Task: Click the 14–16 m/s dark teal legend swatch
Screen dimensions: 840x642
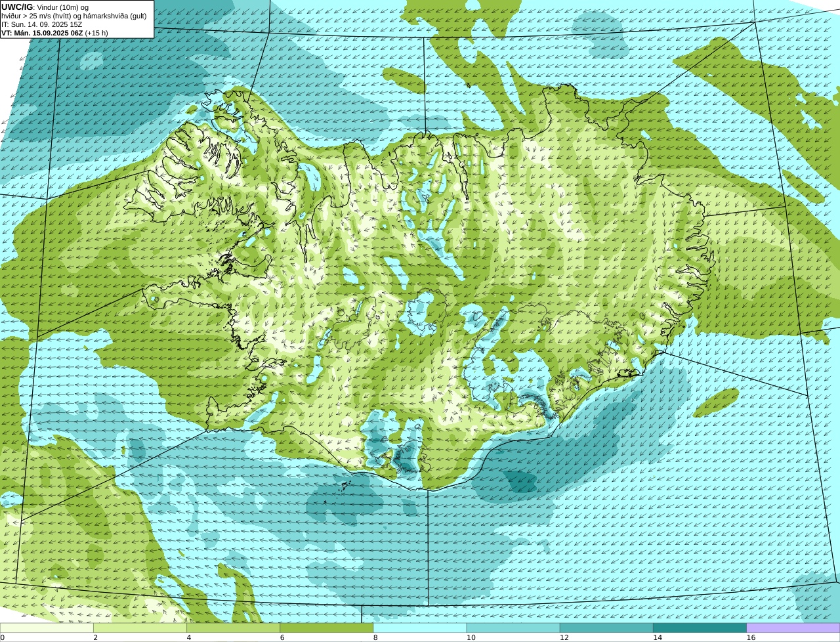Action: pyautogui.click(x=700, y=628)
